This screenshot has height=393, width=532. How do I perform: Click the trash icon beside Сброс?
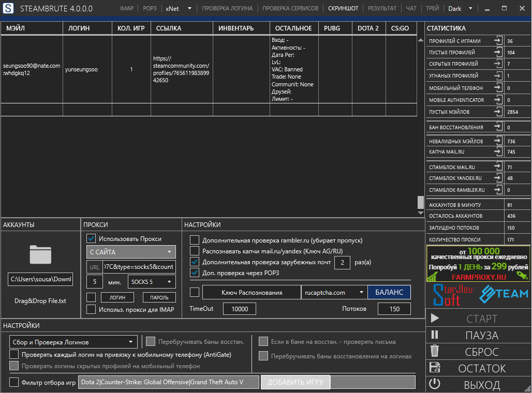[435, 352]
